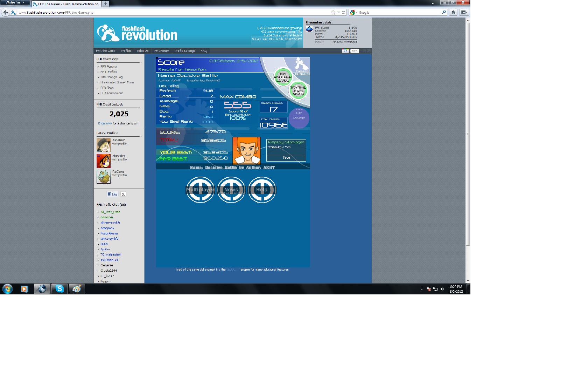The width and height of the screenshot is (588, 368).
Task: Click the Facebook Like button
Action: [112, 194]
